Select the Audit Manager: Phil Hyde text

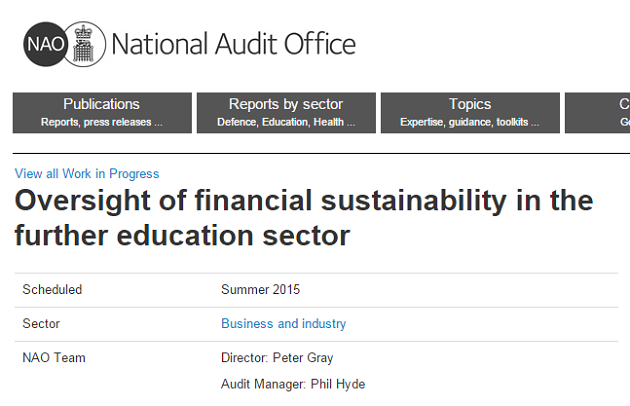click(293, 384)
